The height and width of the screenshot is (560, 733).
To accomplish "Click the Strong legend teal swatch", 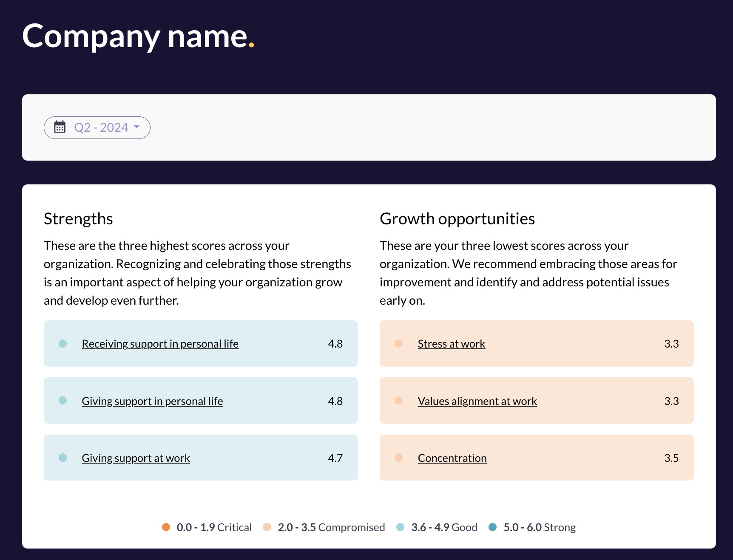I will pyautogui.click(x=492, y=527).
